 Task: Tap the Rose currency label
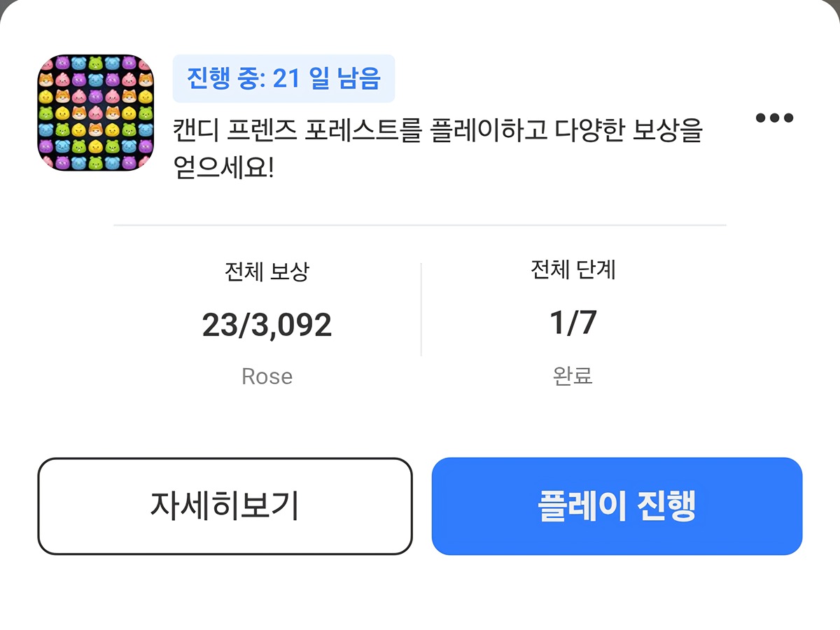tap(267, 377)
